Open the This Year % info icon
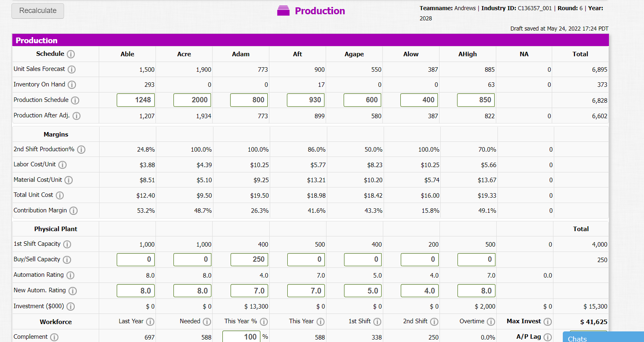This screenshot has width=644, height=342. 264,322
